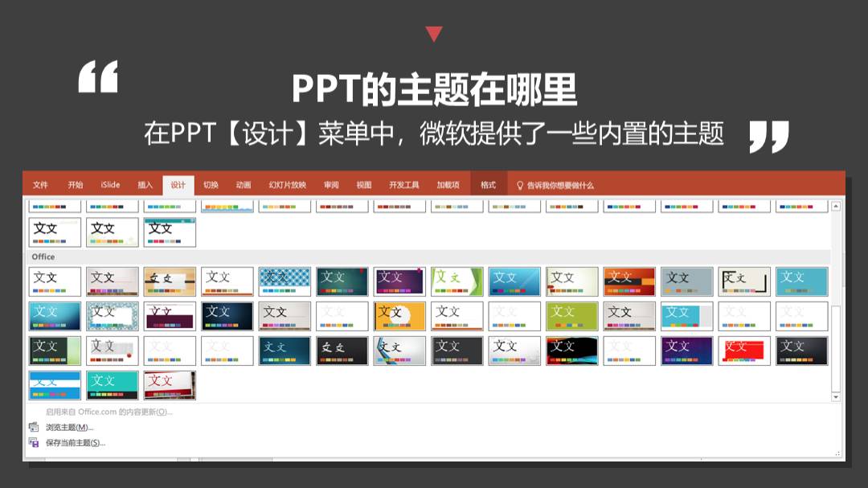Select the gray-blue theme in first Office row

[x=687, y=281]
